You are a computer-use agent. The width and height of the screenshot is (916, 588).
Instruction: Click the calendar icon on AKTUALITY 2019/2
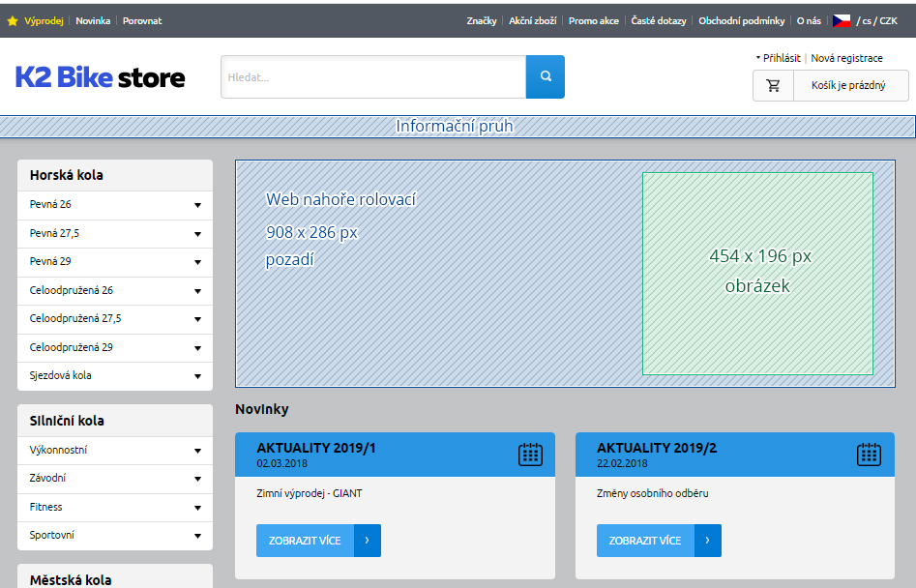(871, 454)
